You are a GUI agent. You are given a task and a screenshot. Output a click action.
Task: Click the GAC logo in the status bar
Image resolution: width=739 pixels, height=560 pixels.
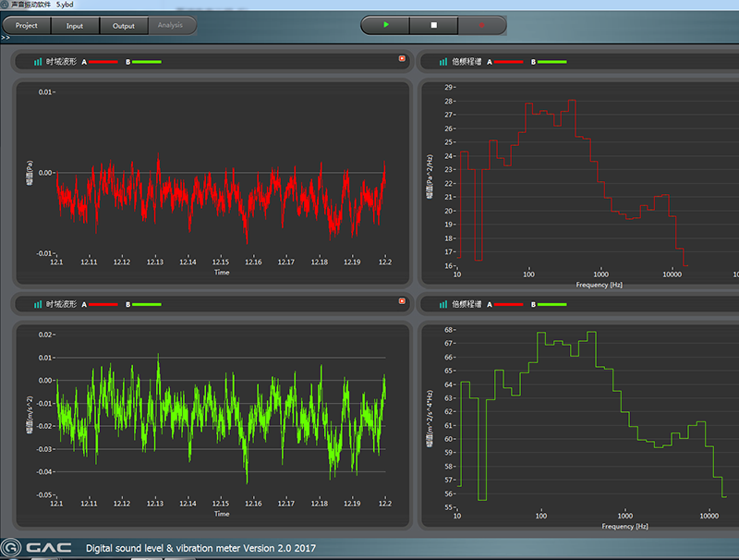coord(37,548)
